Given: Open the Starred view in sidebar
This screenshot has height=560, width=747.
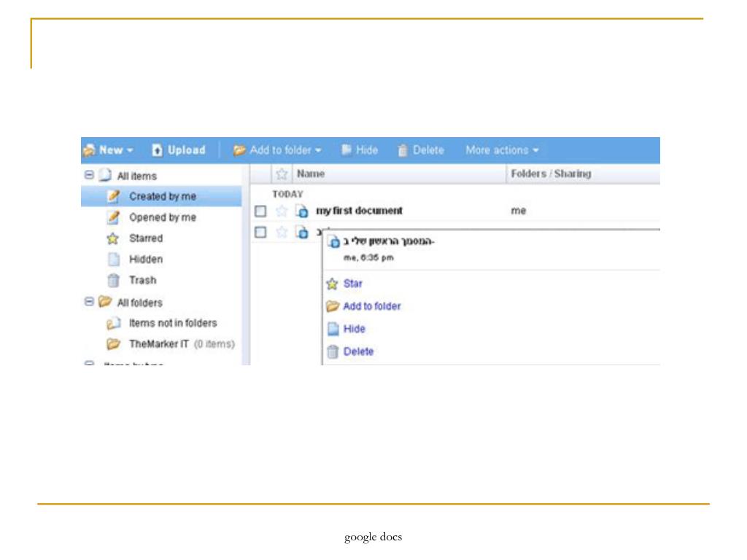Looking at the screenshot, I should pyautogui.click(x=146, y=238).
